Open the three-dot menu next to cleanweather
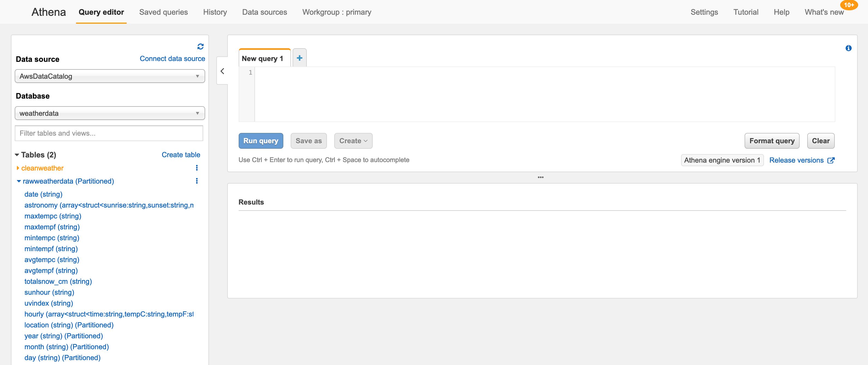The width and height of the screenshot is (868, 365). (x=197, y=168)
